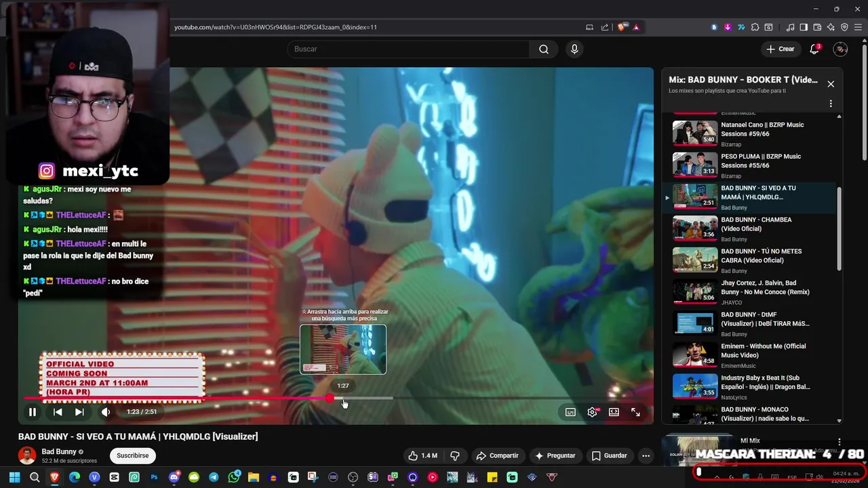Close the Mix playlist panel
This screenshot has height=488, width=868.
[x=831, y=84]
